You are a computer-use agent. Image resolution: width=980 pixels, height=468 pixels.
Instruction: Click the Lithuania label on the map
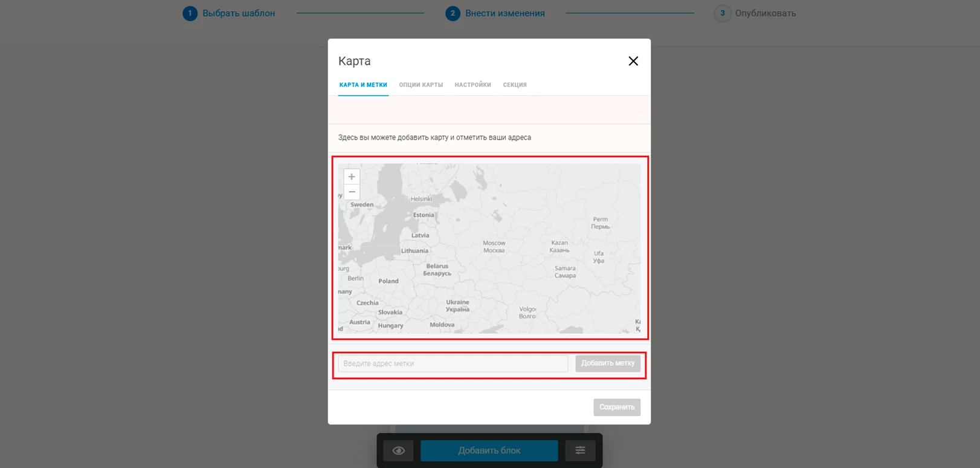pos(415,251)
